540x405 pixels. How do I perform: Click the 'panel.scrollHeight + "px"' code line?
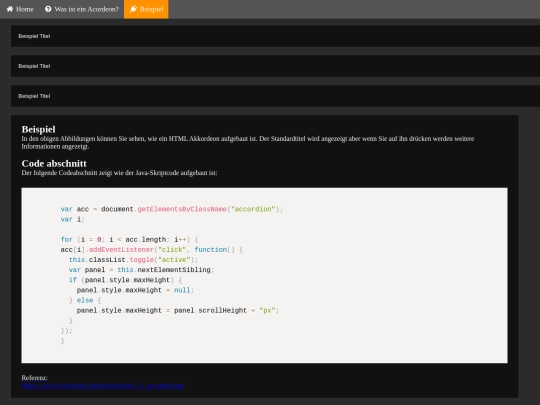[x=178, y=310]
